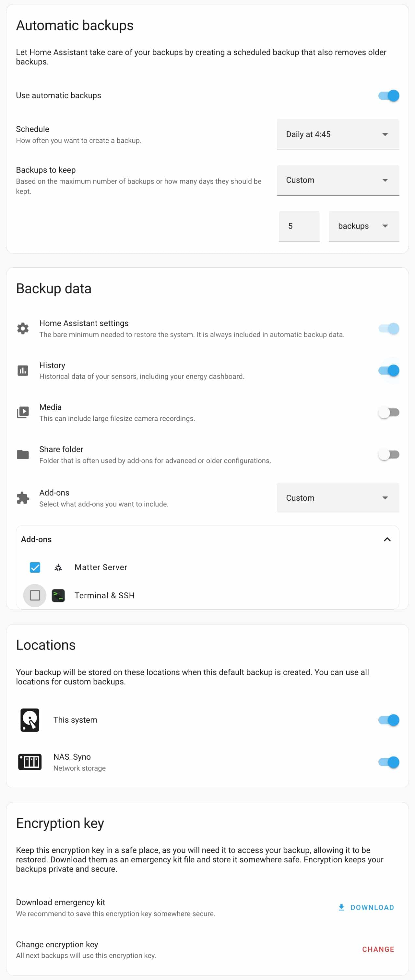Check the Terminal & SSH checkbox
The height and width of the screenshot is (980, 415).
pyautogui.click(x=35, y=595)
